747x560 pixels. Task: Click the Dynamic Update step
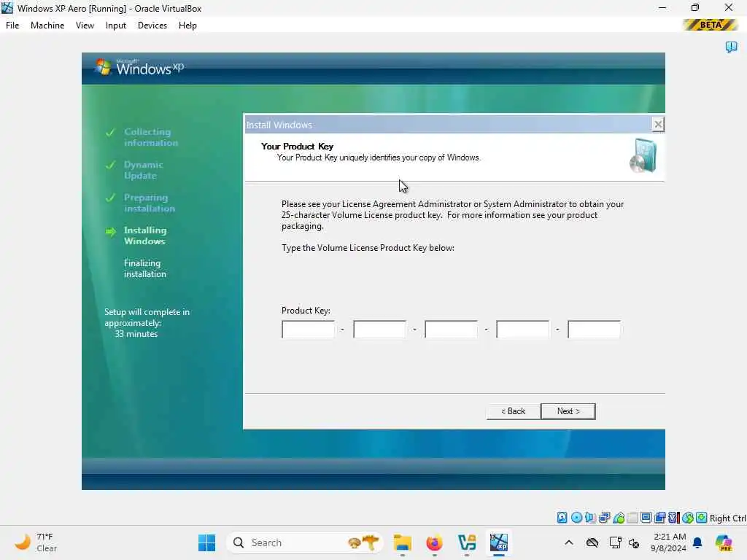[x=144, y=170]
